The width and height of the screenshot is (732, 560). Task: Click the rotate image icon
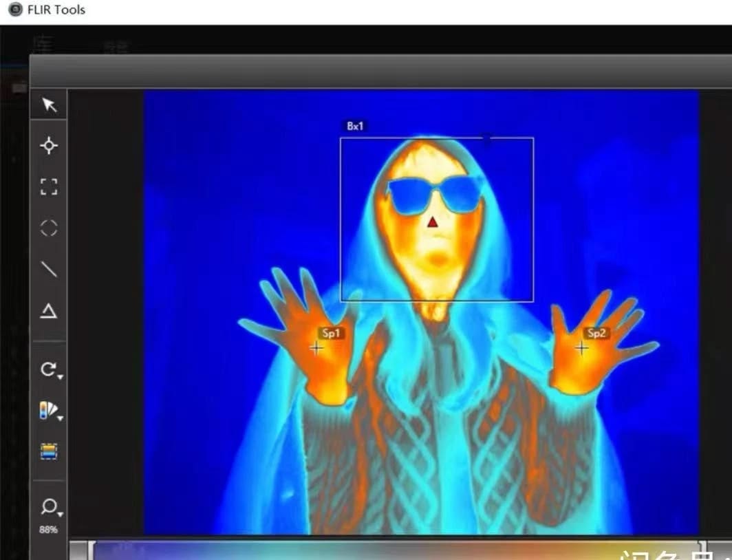[x=47, y=369]
